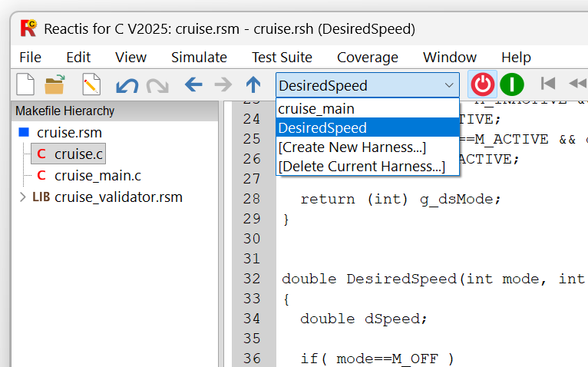Disable Simulator with the red power button

click(x=482, y=84)
